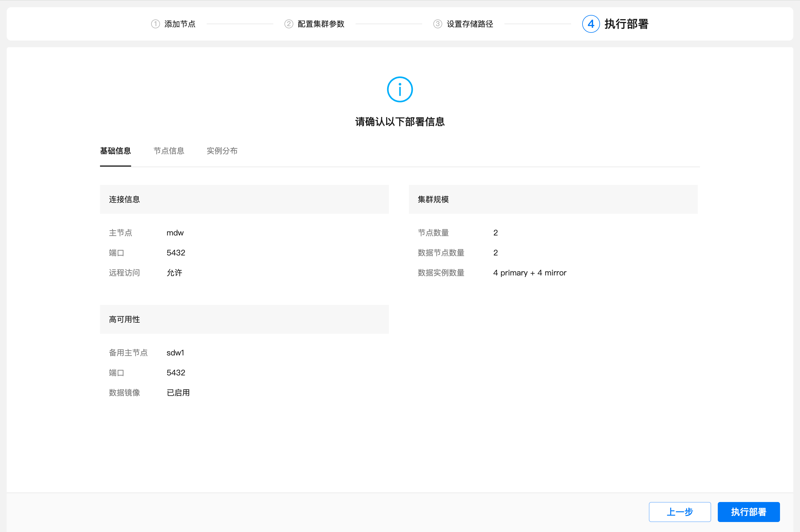Screen dimensions: 800x532
Task: Click the 集群规模 section header
Action: pos(553,199)
